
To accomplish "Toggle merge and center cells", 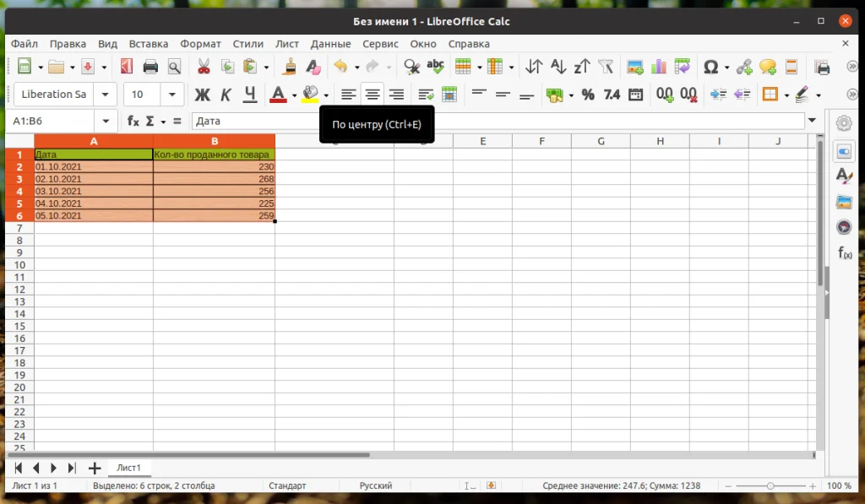I will tap(450, 95).
